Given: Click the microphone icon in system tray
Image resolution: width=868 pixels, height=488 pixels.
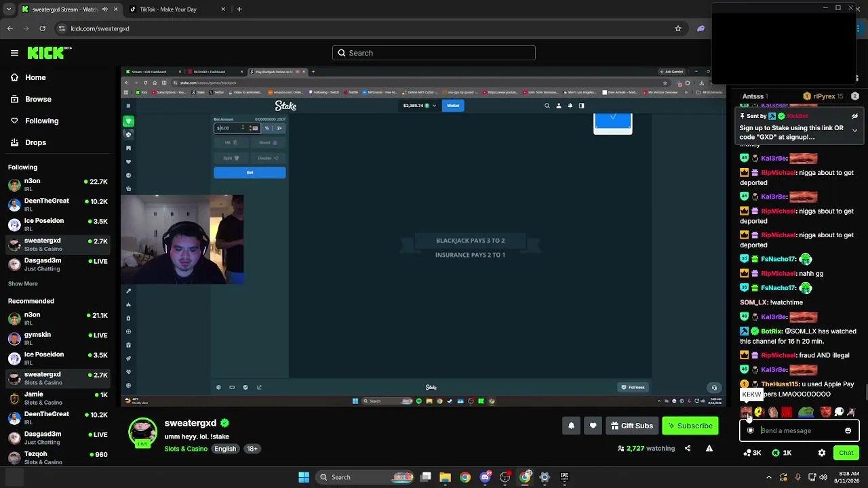Looking at the screenshot, I should 798,477.
